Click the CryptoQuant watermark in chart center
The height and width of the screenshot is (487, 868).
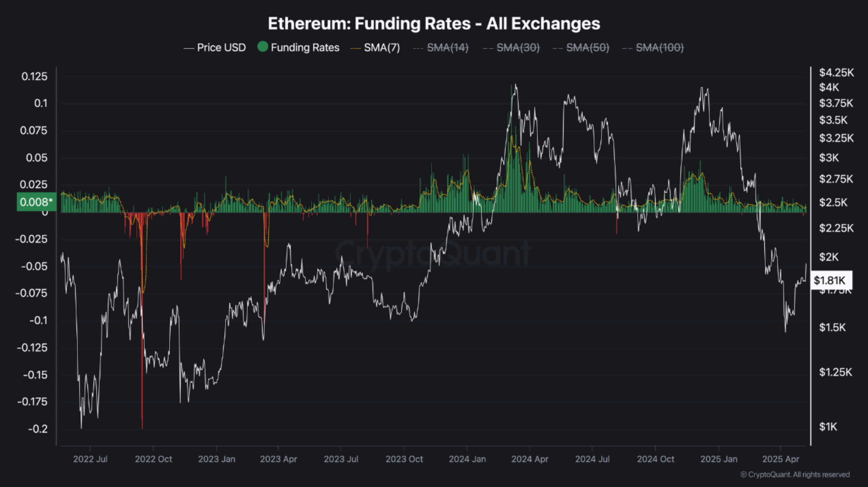click(x=433, y=253)
